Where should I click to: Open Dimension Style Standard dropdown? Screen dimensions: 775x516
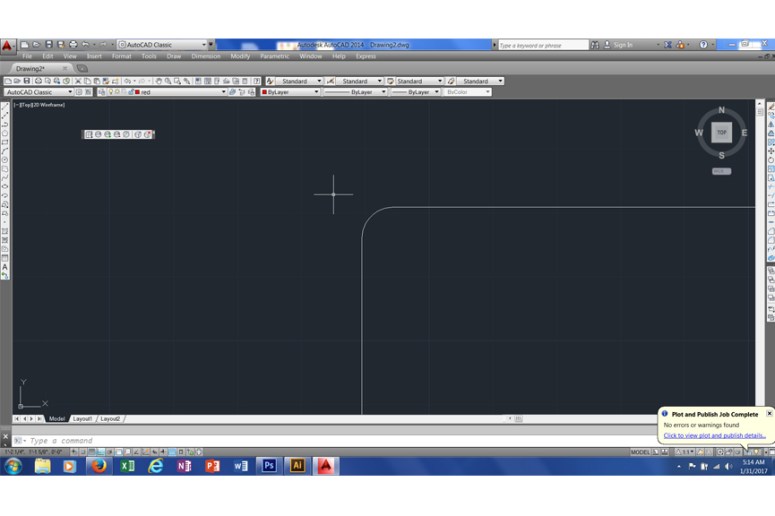pyautogui.click(x=380, y=81)
